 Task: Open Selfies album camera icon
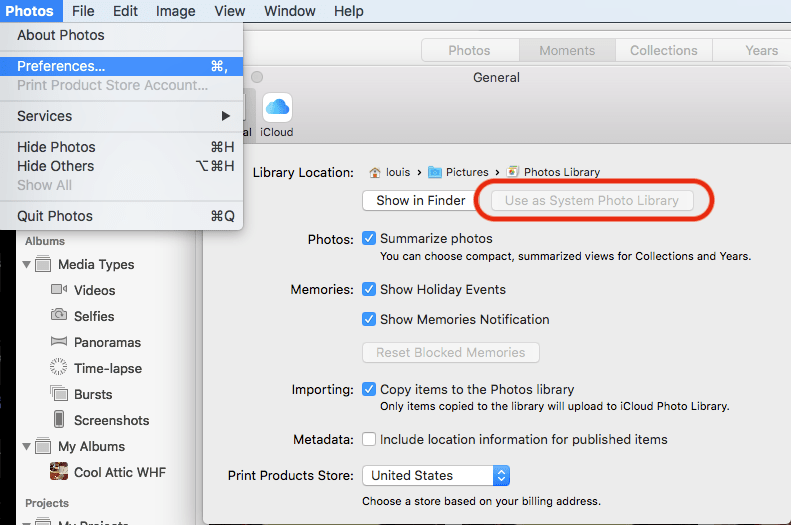pyautogui.click(x=59, y=316)
